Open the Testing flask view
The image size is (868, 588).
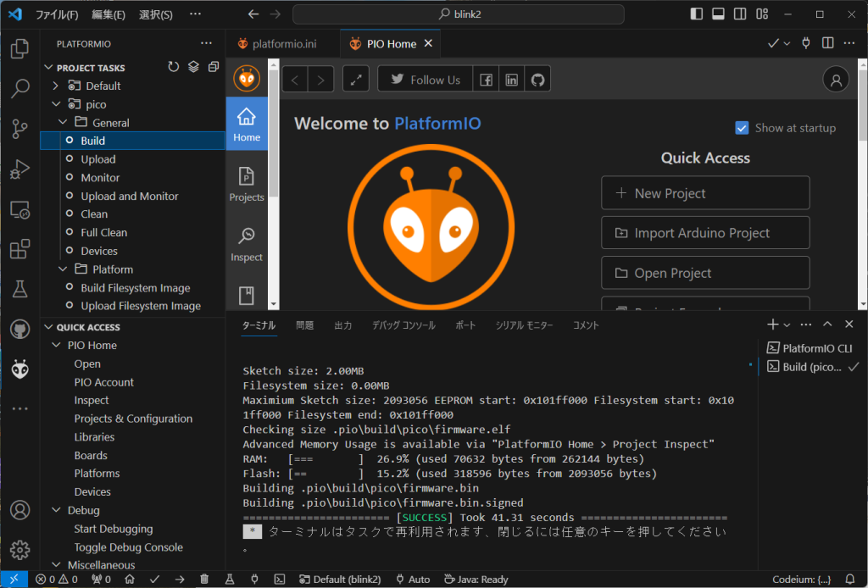(x=20, y=289)
